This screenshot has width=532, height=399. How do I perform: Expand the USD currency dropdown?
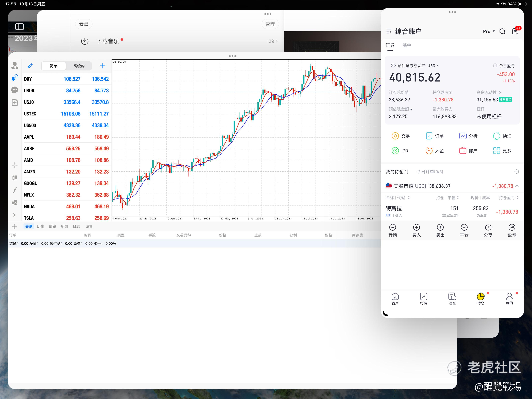click(x=433, y=66)
